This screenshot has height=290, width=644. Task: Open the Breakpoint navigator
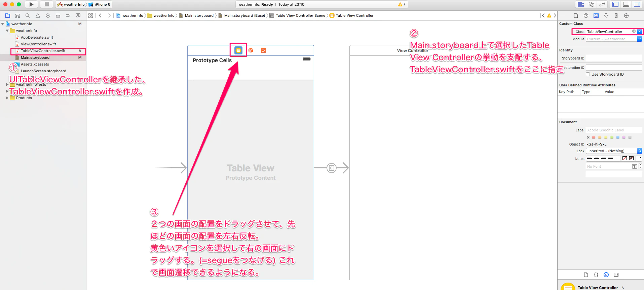[68, 15]
